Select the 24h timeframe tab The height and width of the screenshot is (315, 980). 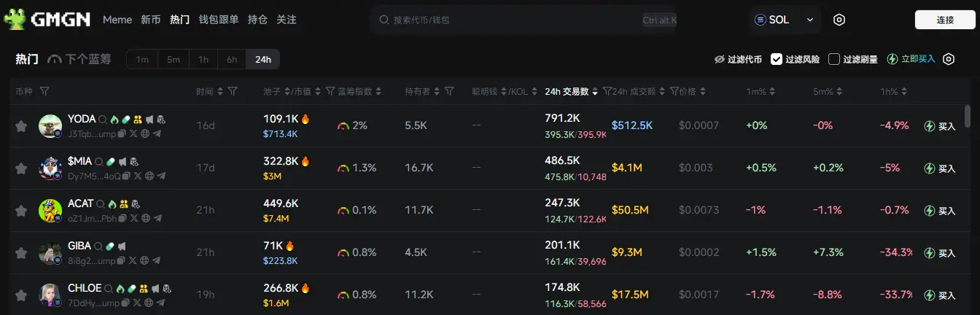(x=263, y=59)
